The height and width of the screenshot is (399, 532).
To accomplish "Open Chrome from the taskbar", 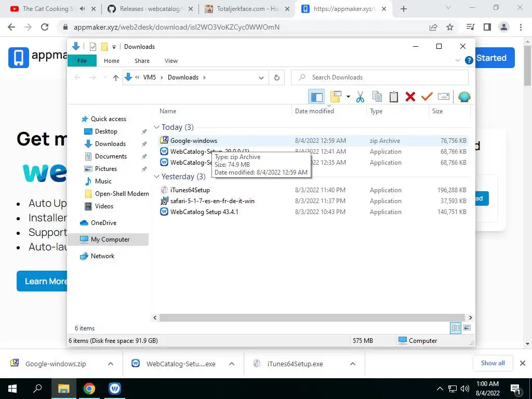I will pyautogui.click(x=89, y=389).
